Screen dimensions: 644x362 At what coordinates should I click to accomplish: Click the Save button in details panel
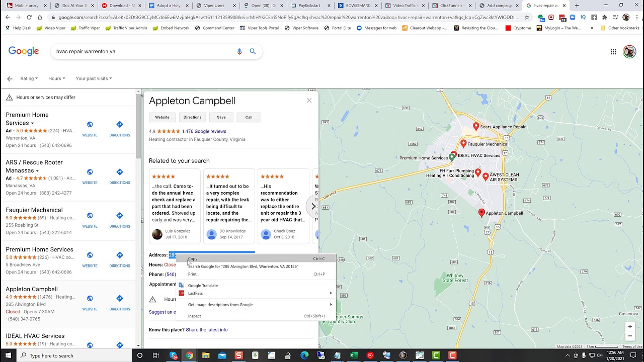221,117
